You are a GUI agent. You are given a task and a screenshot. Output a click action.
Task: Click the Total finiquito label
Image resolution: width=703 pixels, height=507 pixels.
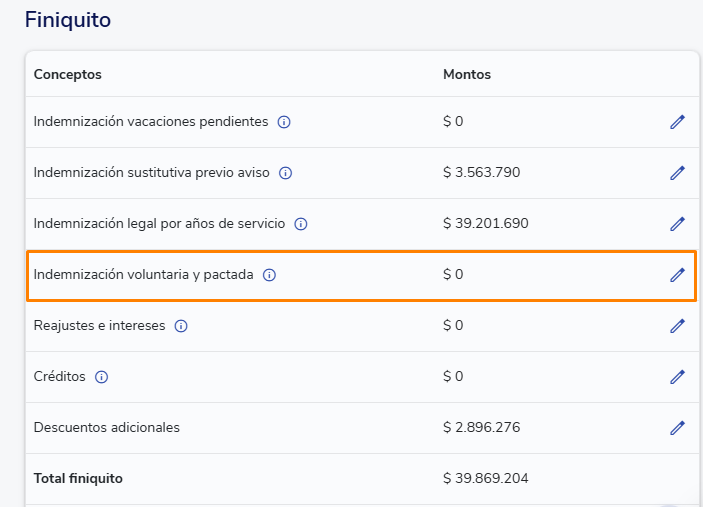(x=78, y=478)
